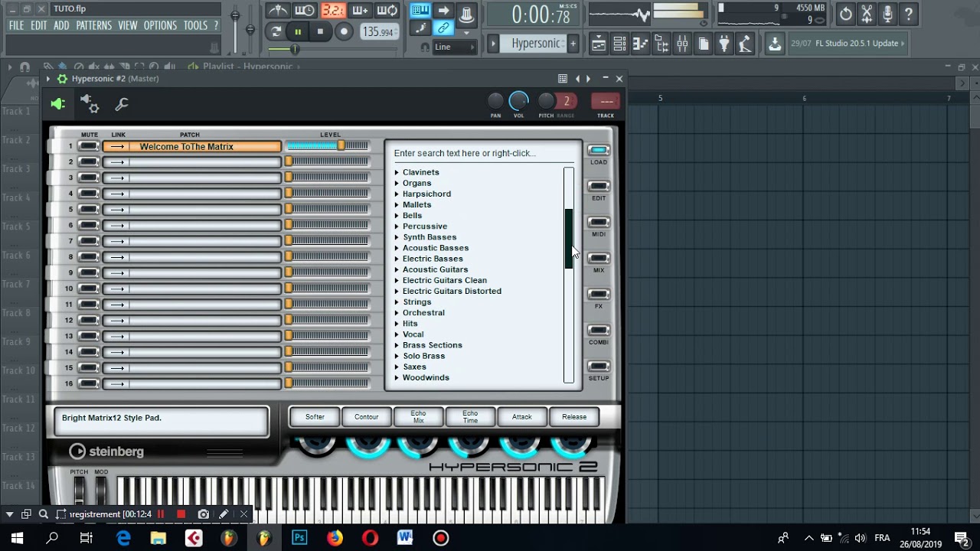This screenshot has width=980, height=551.
Task: Click the LOAD button in Hypersonic
Action: tap(599, 151)
